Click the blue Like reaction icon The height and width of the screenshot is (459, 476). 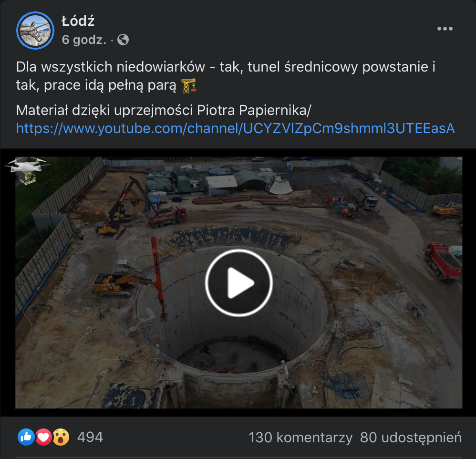[26, 437]
